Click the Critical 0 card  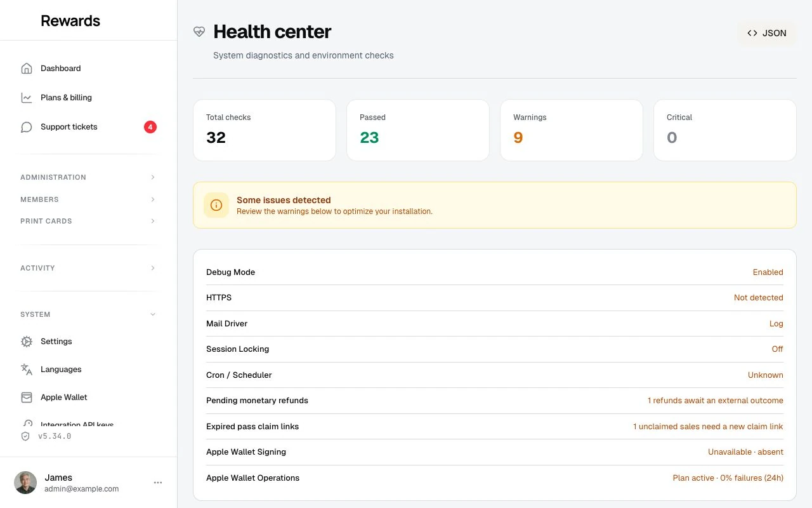(725, 130)
